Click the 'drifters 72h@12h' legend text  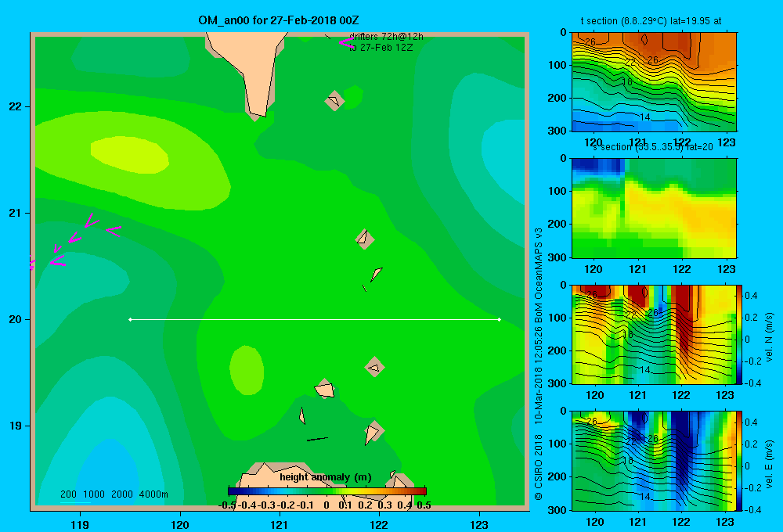click(x=386, y=37)
